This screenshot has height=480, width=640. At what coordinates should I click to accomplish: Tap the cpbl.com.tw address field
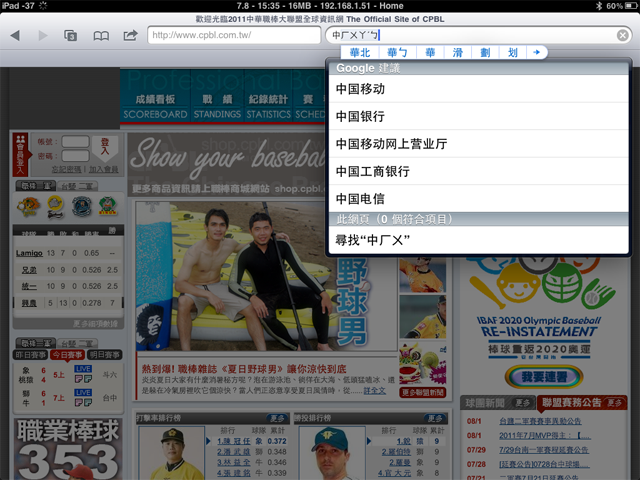pos(234,35)
